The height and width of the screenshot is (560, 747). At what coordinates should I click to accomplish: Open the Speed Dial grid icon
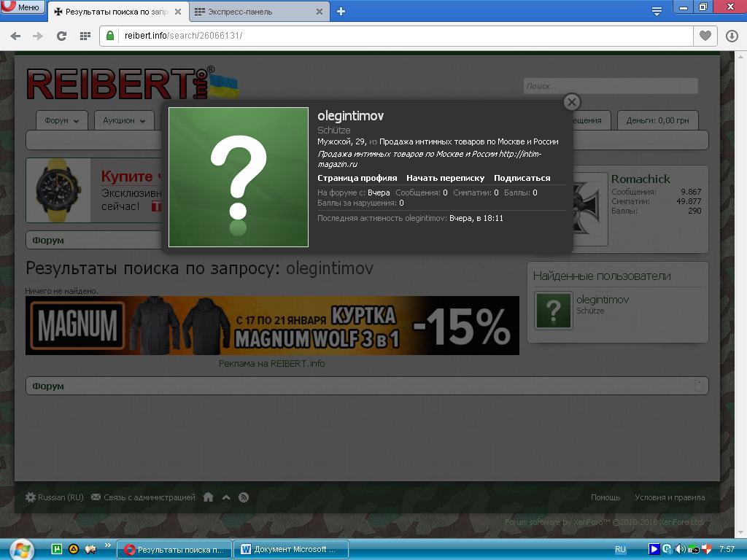pyautogui.click(x=85, y=36)
